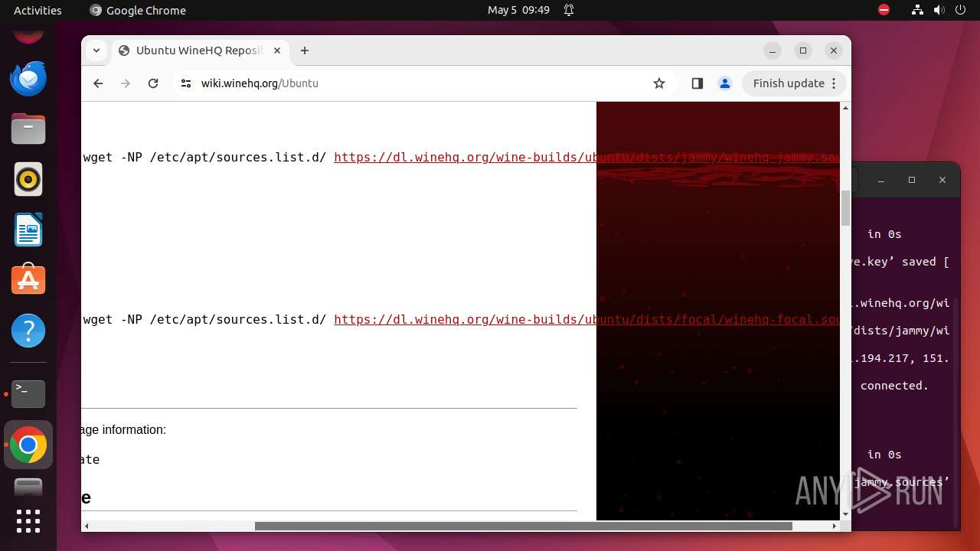Open the volume icon in system tray
The image size is (980, 551).
[939, 10]
